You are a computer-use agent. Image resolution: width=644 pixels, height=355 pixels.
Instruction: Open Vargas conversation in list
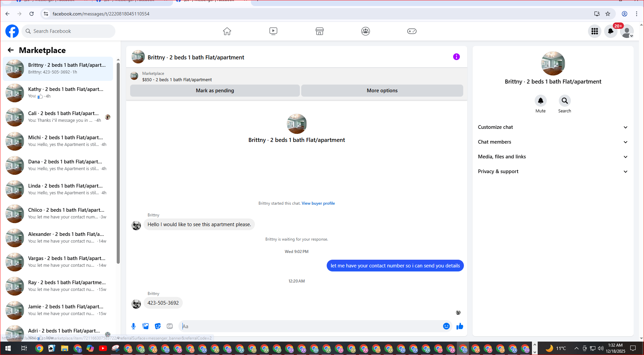pyautogui.click(x=58, y=262)
